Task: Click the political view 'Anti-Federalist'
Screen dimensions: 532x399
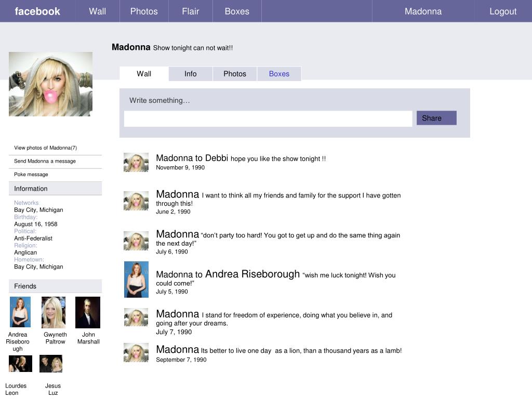Action: point(33,238)
